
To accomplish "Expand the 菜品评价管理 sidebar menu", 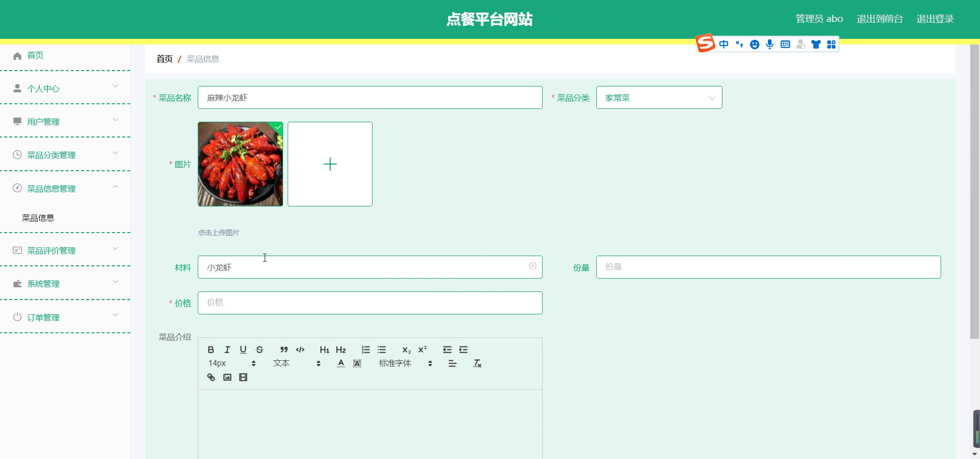I will pyautogui.click(x=65, y=250).
